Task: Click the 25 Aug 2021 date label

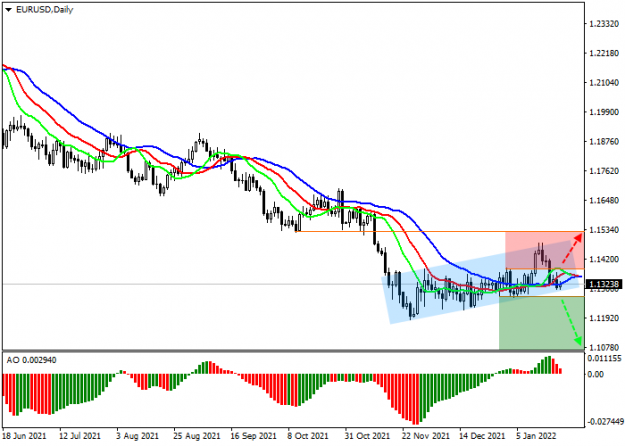Action: tap(197, 436)
